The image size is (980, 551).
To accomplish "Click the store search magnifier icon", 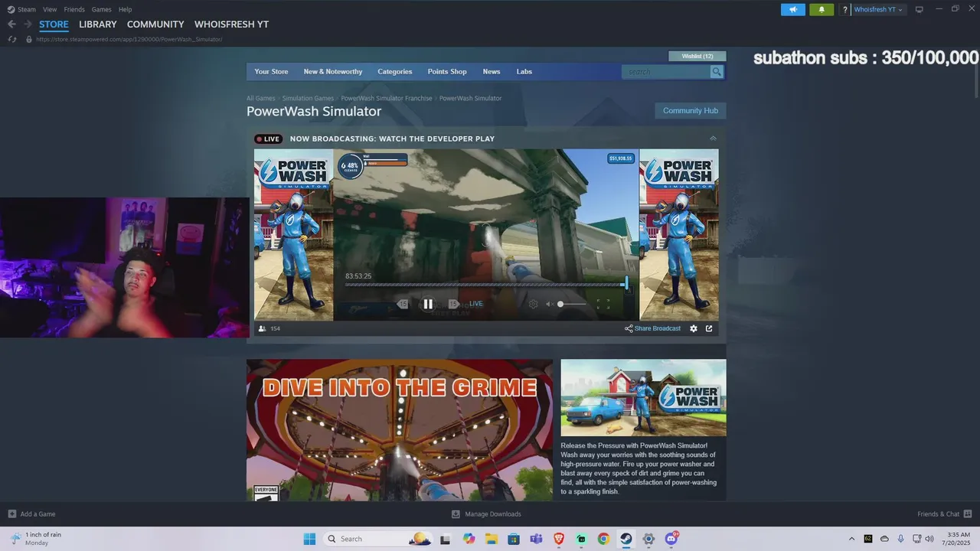I will (717, 72).
